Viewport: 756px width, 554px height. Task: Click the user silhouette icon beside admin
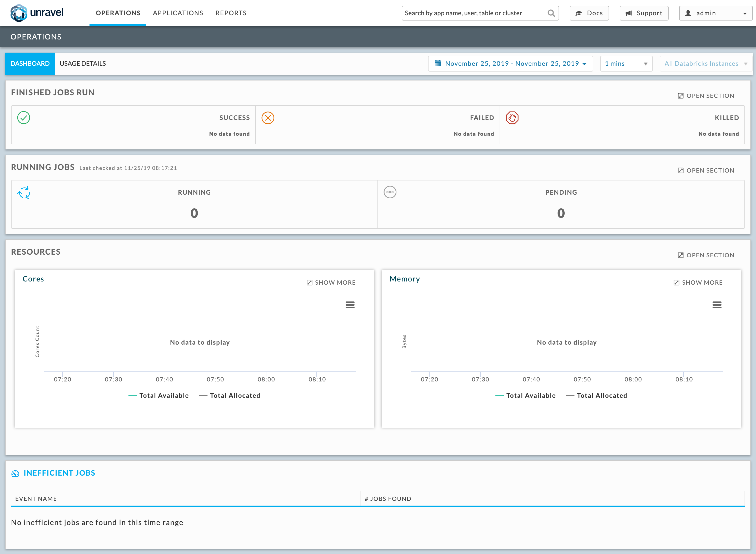pos(688,13)
